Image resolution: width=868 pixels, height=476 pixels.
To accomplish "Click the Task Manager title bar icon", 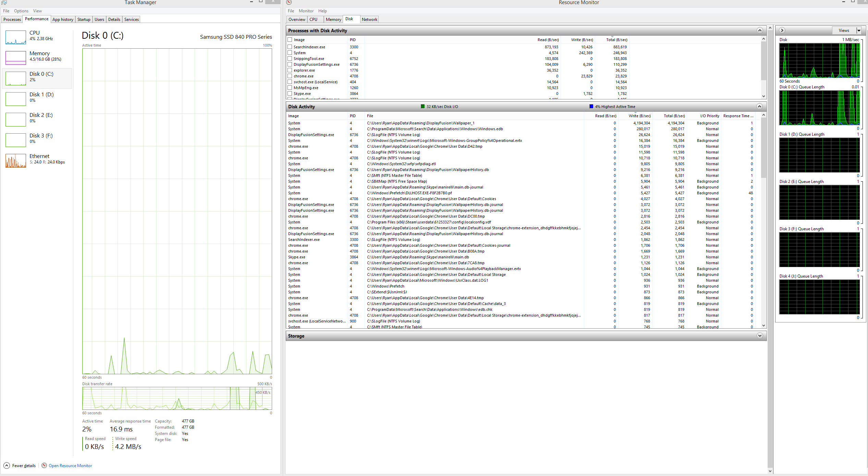I will click(x=4, y=2).
